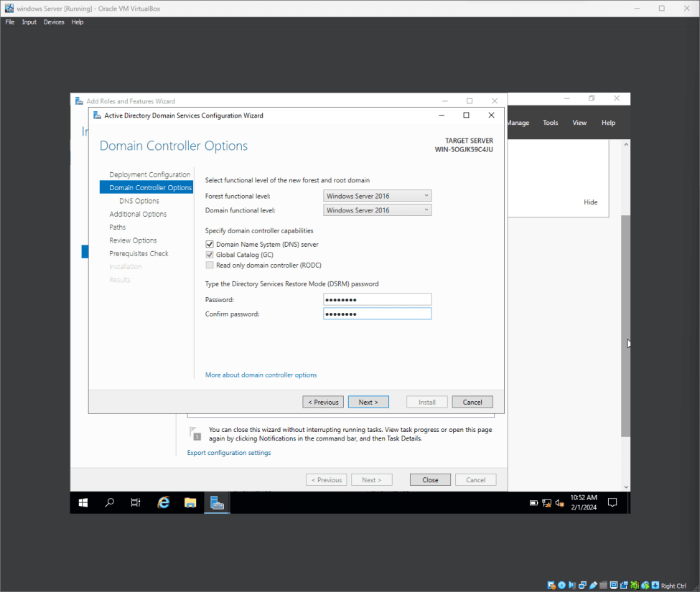Click VirtualBox optical disk indicator
Screen dimensions: 700x592
point(561,586)
